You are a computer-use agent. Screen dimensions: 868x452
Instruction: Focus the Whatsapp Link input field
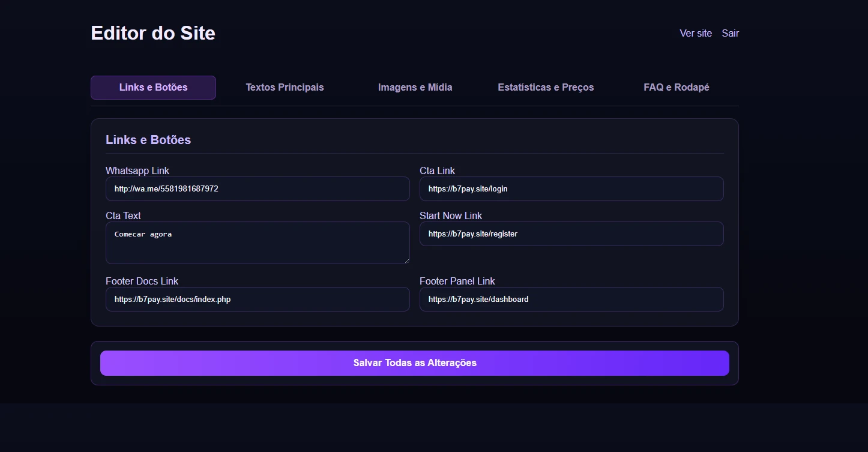coord(258,188)
